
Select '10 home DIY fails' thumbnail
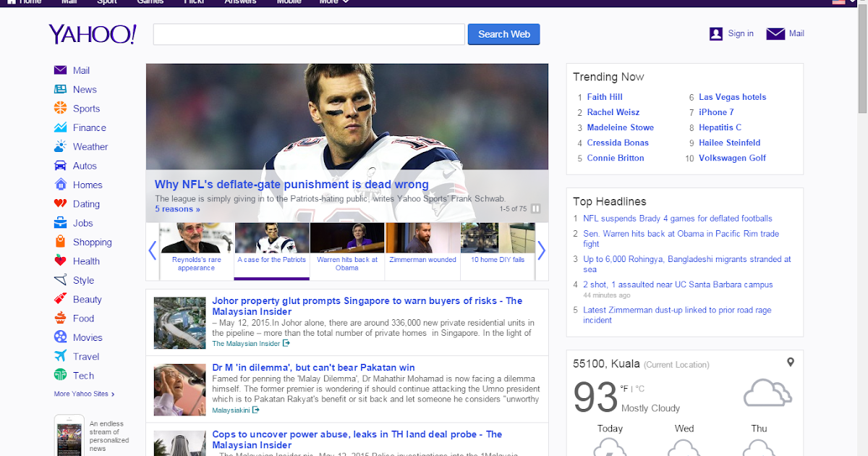[498, 251]
